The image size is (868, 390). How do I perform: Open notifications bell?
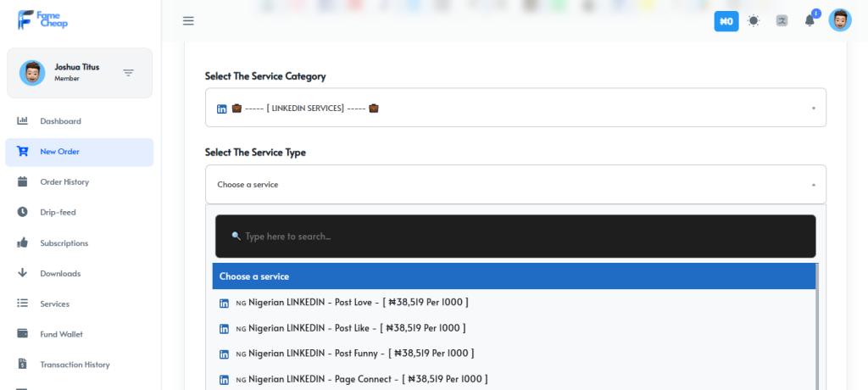pyautogui.click(x=810, y=21)
